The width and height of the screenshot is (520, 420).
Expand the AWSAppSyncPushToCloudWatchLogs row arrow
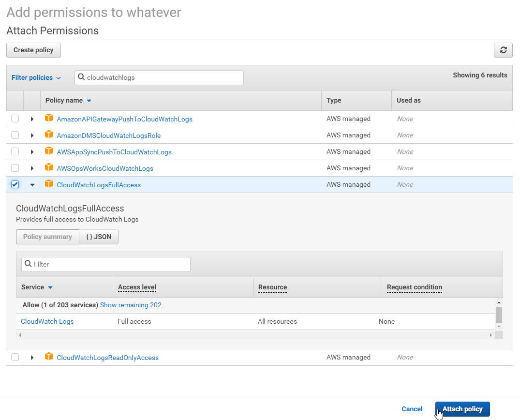[32, 152]
